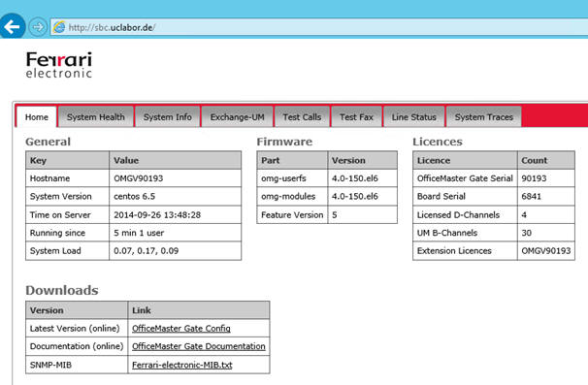
Task: Open the System Info tab
Action: point(167,117)
